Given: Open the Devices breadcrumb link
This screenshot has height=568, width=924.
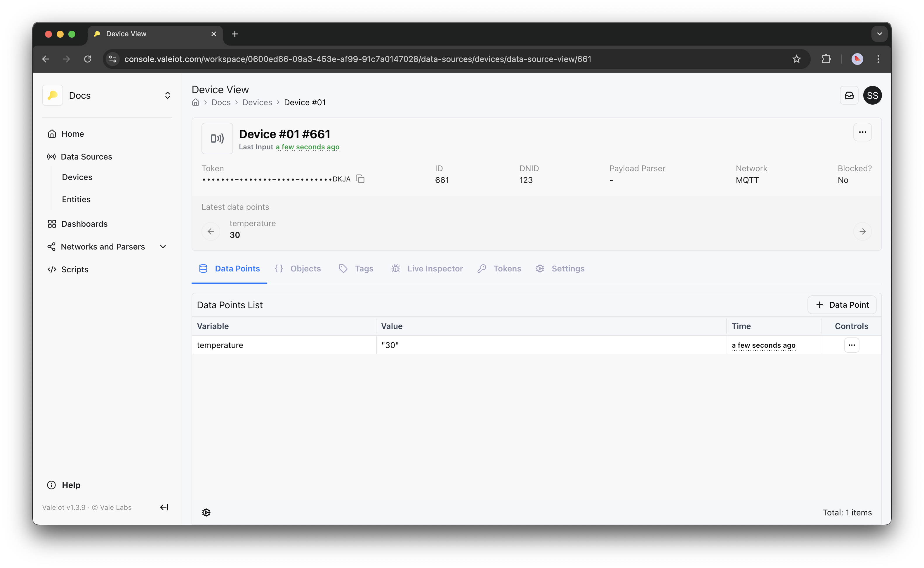Looking at the screenshot, I should coord(257,102).
